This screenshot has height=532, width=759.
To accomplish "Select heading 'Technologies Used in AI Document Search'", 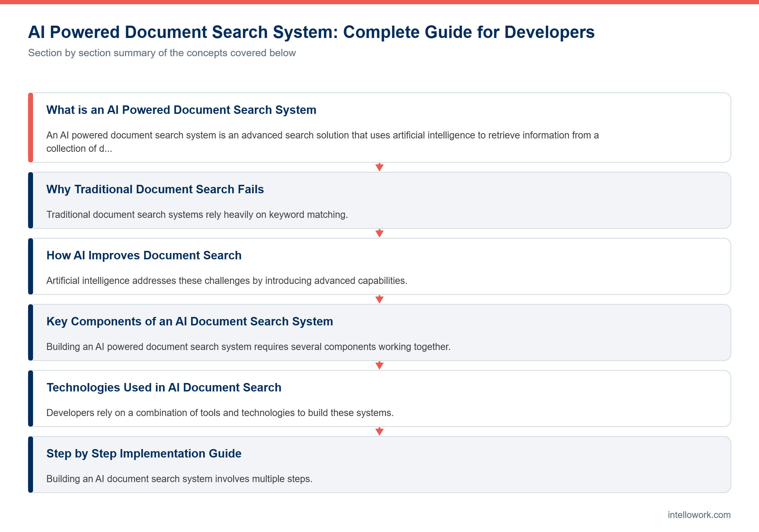I will 164,388.
